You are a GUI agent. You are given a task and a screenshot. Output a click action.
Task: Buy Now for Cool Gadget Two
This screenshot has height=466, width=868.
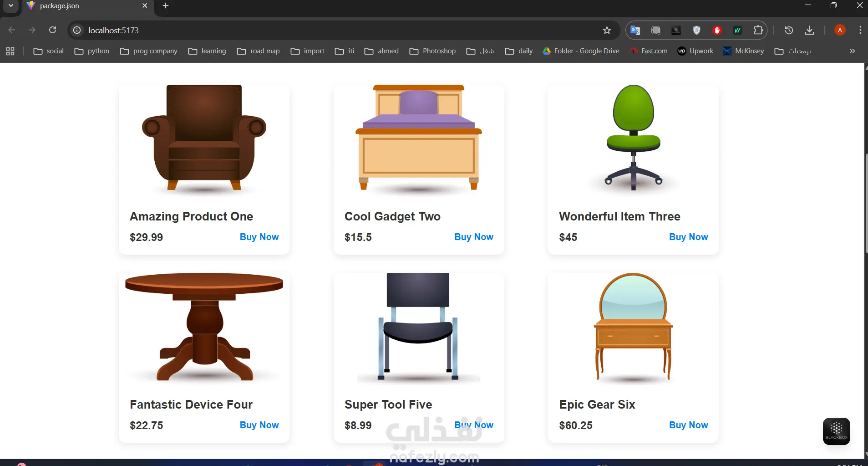click(474, 237)
